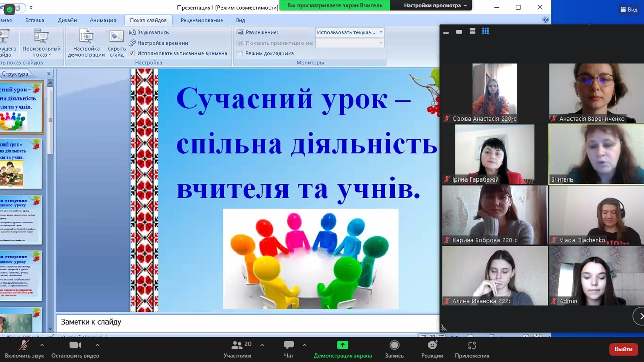Expand the Разрешение resolution dropdown
Viewport: 644px width, 362px height.
point(381,32)
